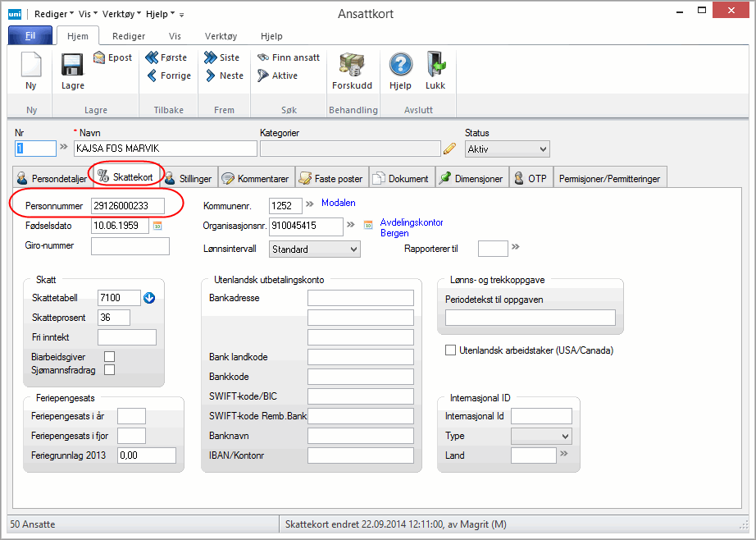Tick the Sjømannsfradrag checkbox

tap(109, 370)
